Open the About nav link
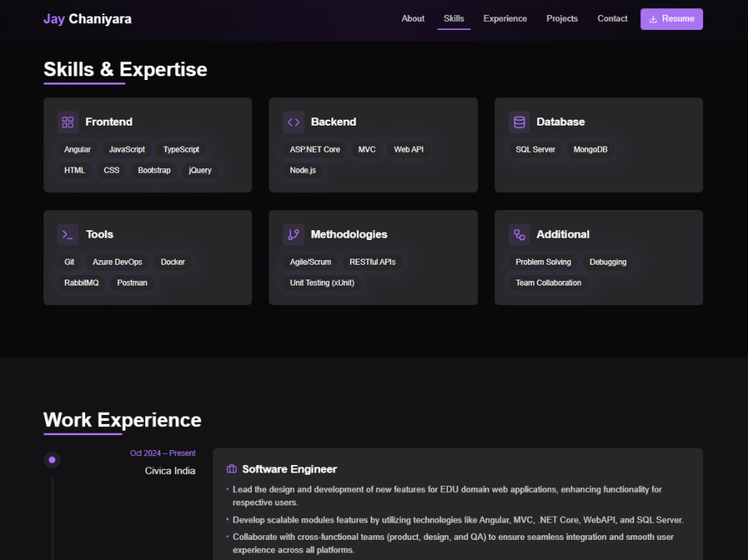 413,19
